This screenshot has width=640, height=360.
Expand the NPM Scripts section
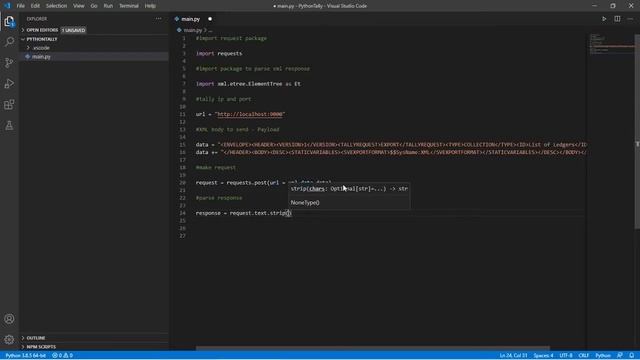pyautogui.click(x=94, y=347)
